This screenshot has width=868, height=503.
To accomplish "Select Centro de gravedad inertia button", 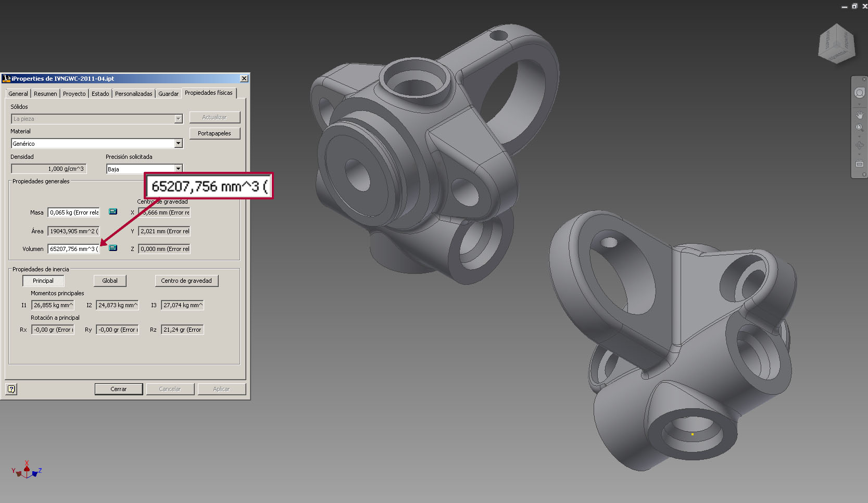I will point(186,281).
